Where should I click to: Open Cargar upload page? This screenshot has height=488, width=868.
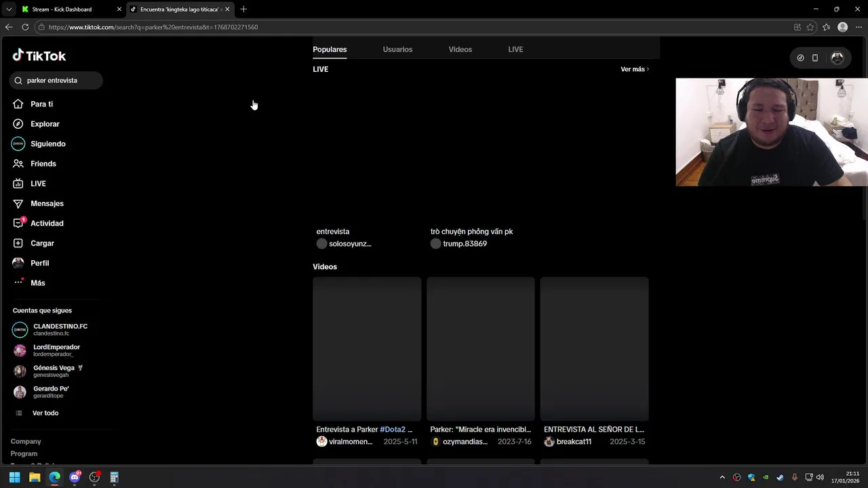pos(33,243)
